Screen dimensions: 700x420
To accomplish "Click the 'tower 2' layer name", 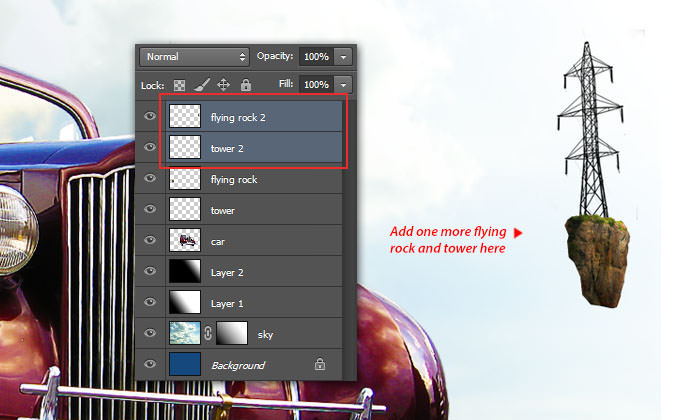I will [x=227, y=149].
